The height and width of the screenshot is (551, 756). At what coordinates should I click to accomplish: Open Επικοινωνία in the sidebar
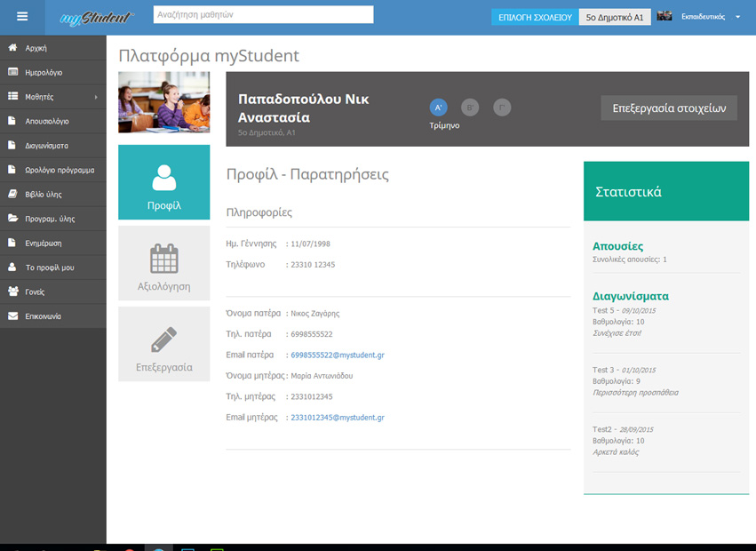[x=53, y=316]
